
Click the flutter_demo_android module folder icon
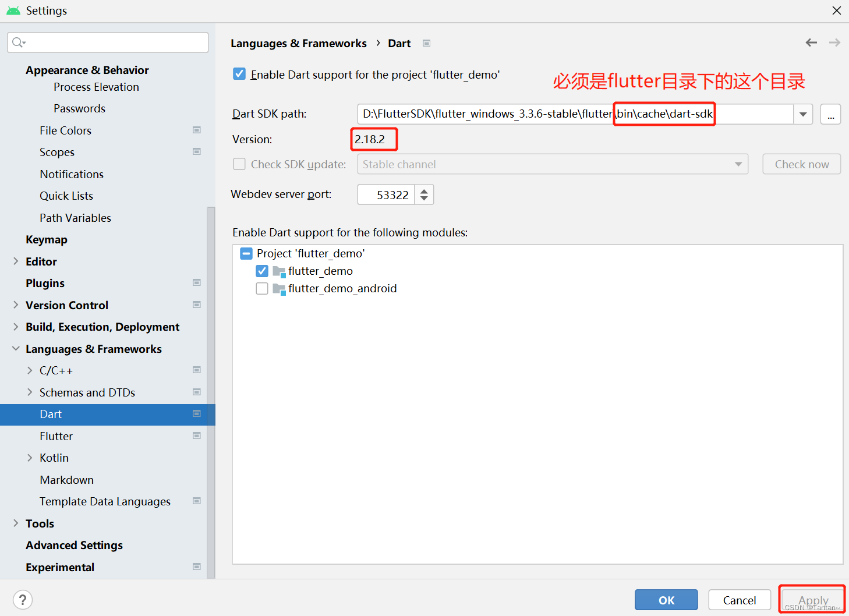[279, 289]
